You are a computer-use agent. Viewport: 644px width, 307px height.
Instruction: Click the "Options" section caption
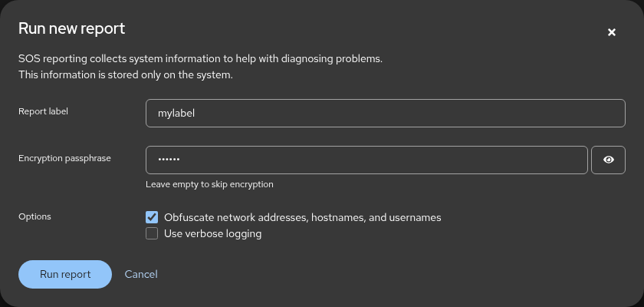coord(34,216)
